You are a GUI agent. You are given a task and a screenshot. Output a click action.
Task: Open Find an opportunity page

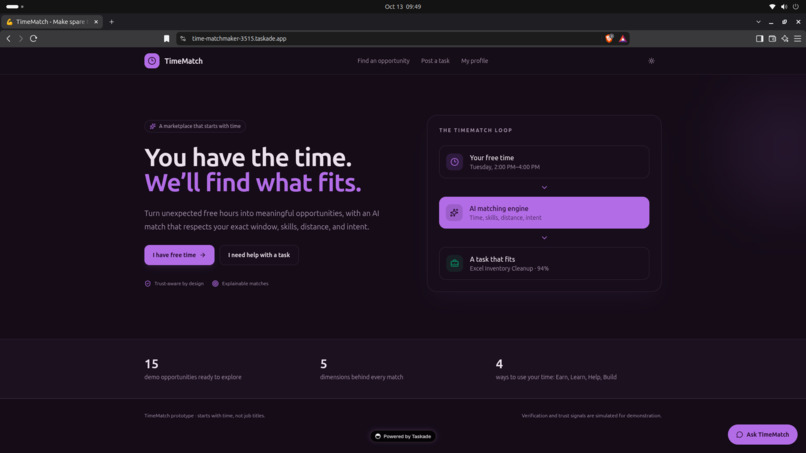click(x=383, y=61)
